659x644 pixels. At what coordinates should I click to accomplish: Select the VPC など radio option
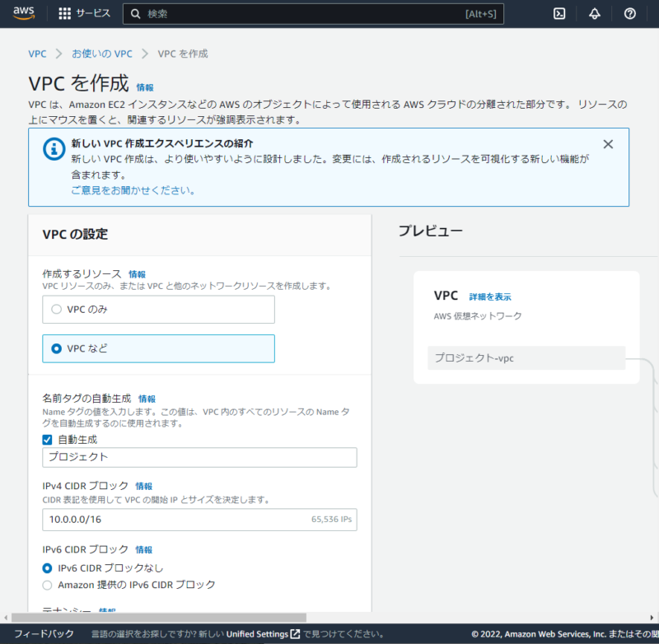click(x=56, y=348)
